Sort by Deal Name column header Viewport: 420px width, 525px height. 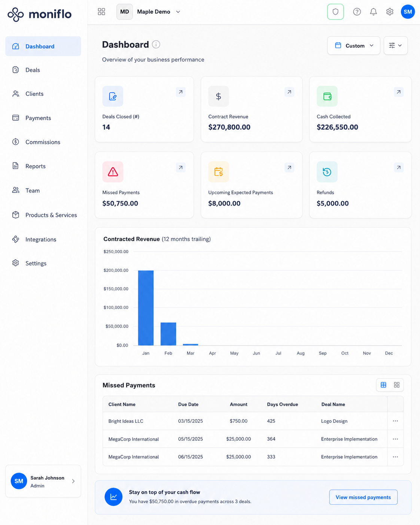point(333,404)
